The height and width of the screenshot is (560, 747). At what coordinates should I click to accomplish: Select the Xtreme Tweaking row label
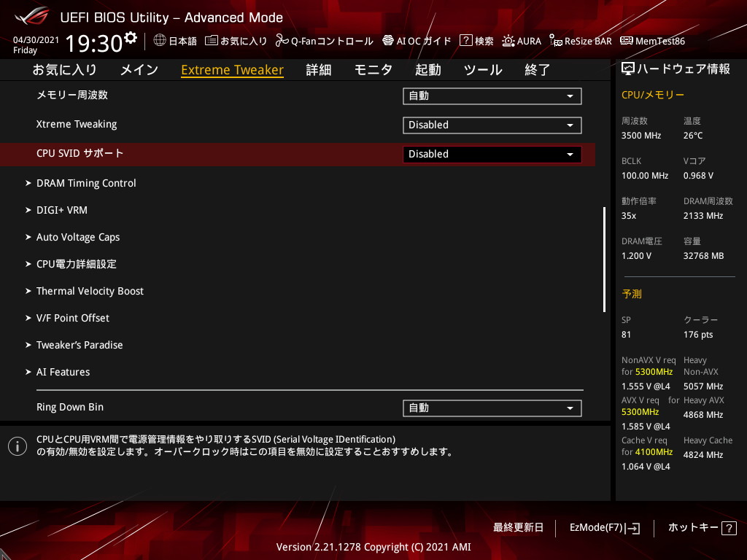(76, 124)
